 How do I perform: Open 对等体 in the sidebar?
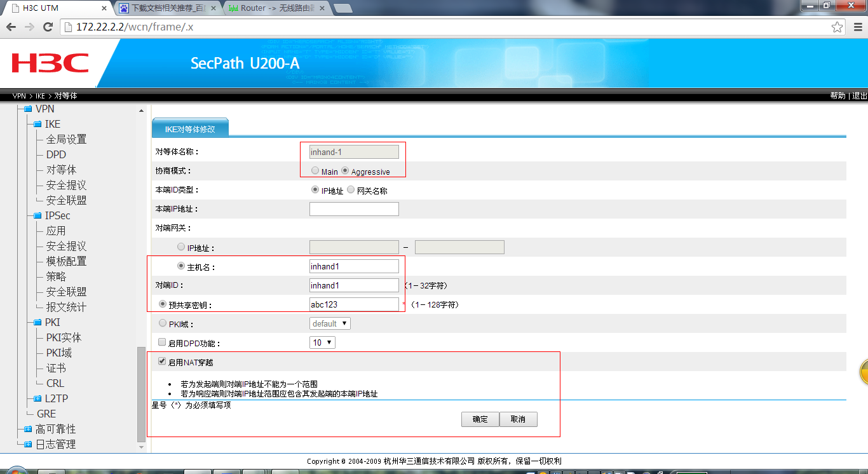[x=61, y=170]
